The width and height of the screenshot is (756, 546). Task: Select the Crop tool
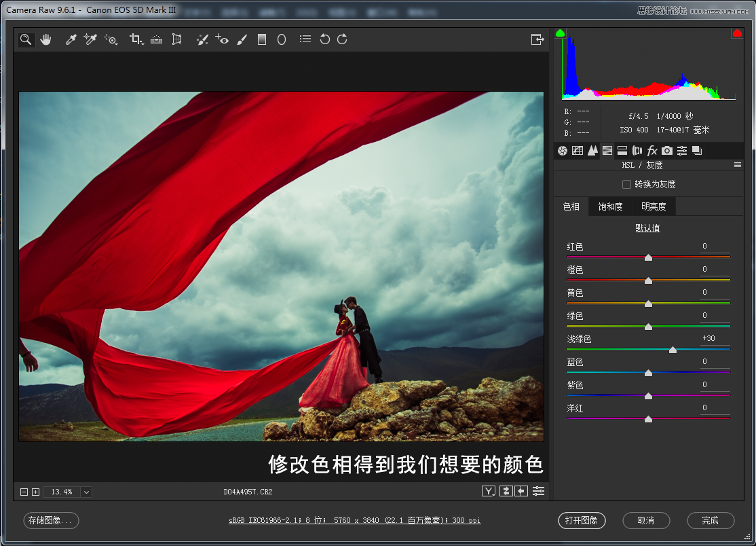(x=136, y=39)
